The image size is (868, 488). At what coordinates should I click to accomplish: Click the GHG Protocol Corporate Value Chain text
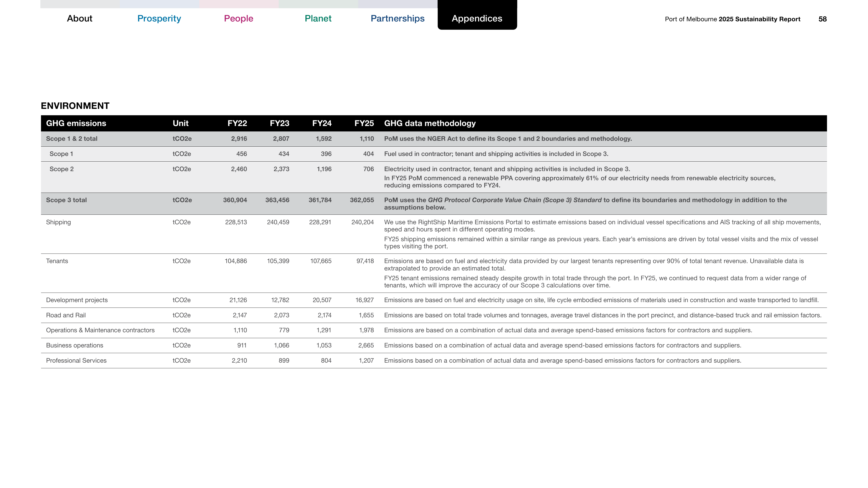pos(515,200)
